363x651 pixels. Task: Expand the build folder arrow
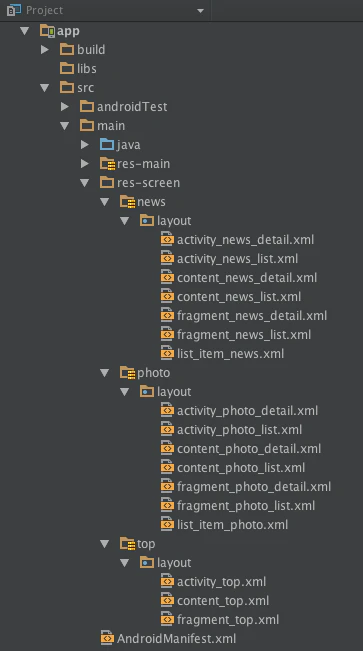click(x=44, y=50)
